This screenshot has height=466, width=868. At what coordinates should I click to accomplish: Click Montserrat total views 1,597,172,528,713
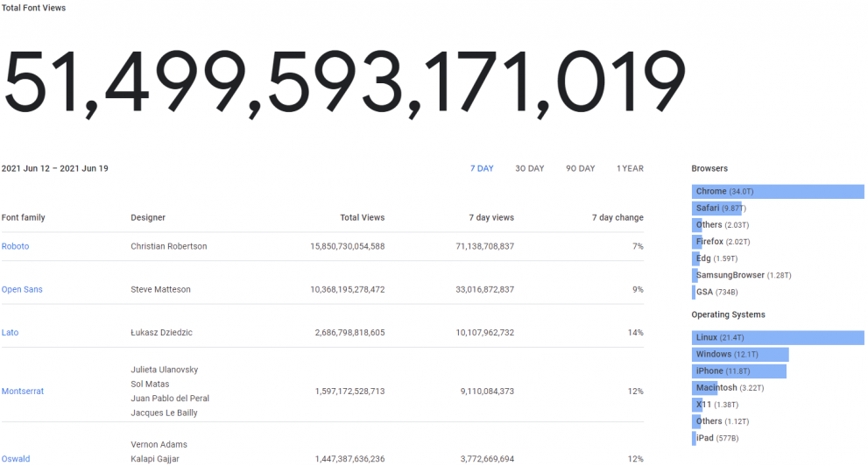pyautogui.click(x=349, y=392)
